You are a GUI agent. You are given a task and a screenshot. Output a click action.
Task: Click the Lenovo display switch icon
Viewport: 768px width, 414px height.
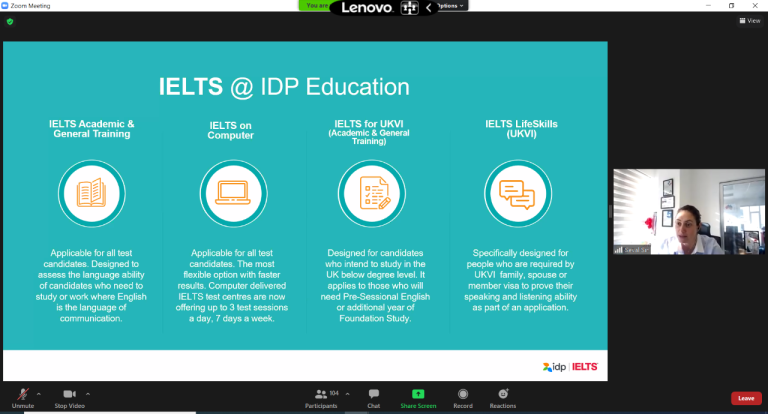(x=409, y=8)
